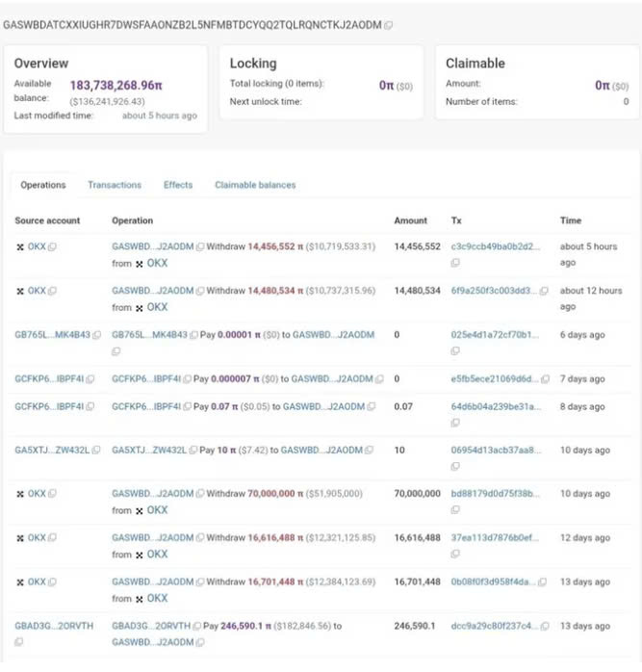The width and height of the screenshot is (642, 672).
Task: Select amount cell 70,000,000
Action: tap(418, 494)
